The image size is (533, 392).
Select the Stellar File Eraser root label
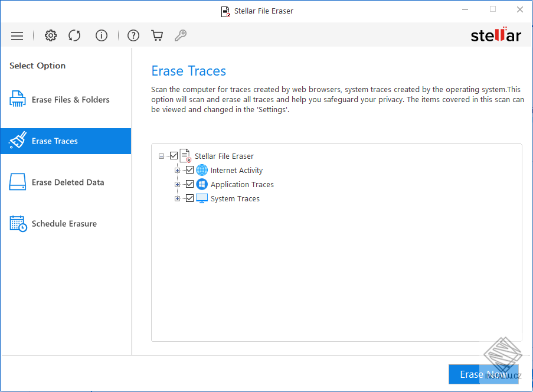click(x=224, y=156)
